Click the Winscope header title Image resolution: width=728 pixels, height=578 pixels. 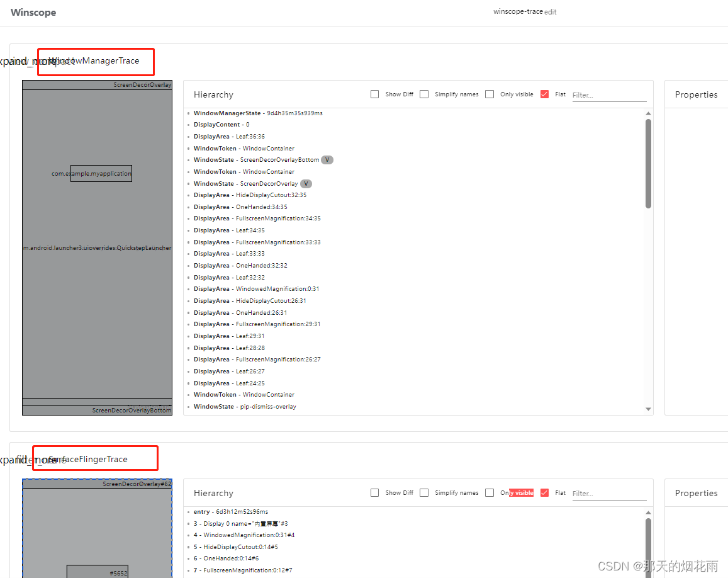pyautogui.click(x=33, y=12)
